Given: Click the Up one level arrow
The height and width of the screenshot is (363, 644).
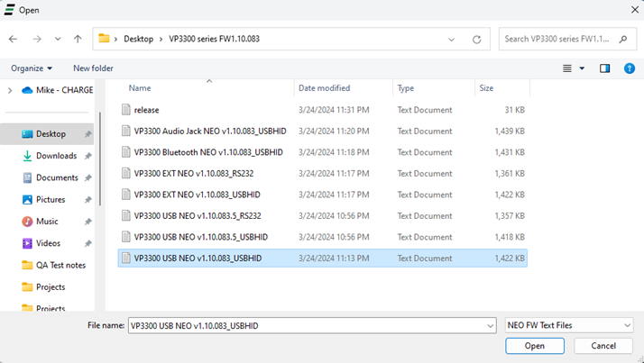Looking at the screenshot, I should coord(78,40).
